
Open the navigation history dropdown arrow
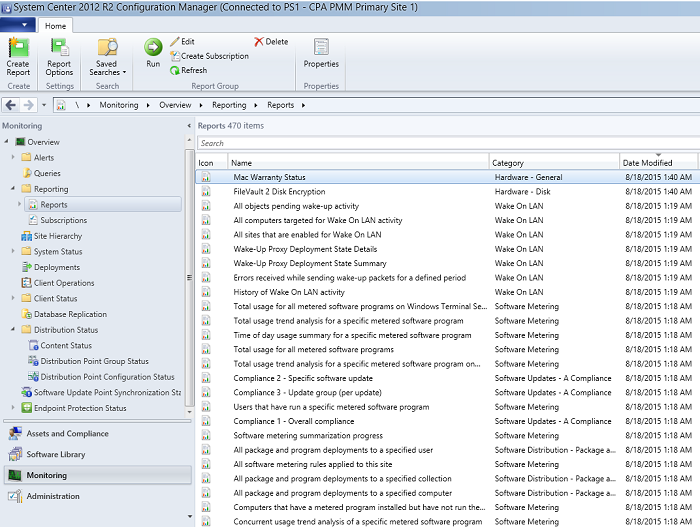tap(44, 105)
